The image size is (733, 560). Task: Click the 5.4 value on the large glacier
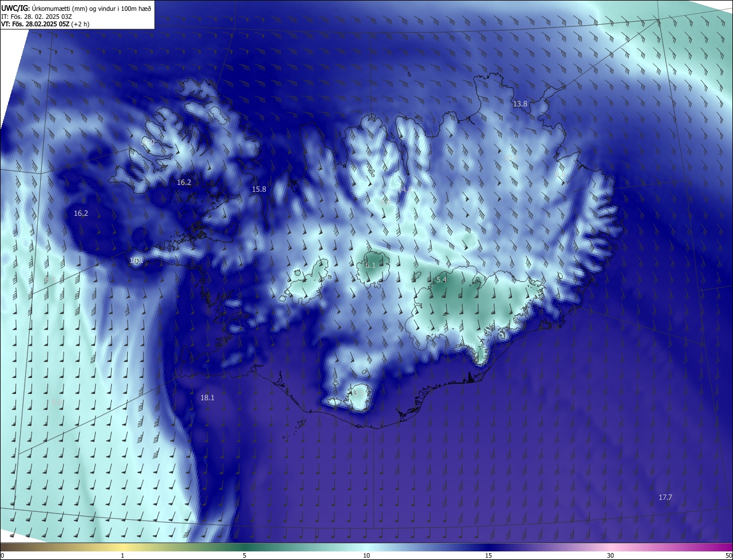(x=441, y=279)
